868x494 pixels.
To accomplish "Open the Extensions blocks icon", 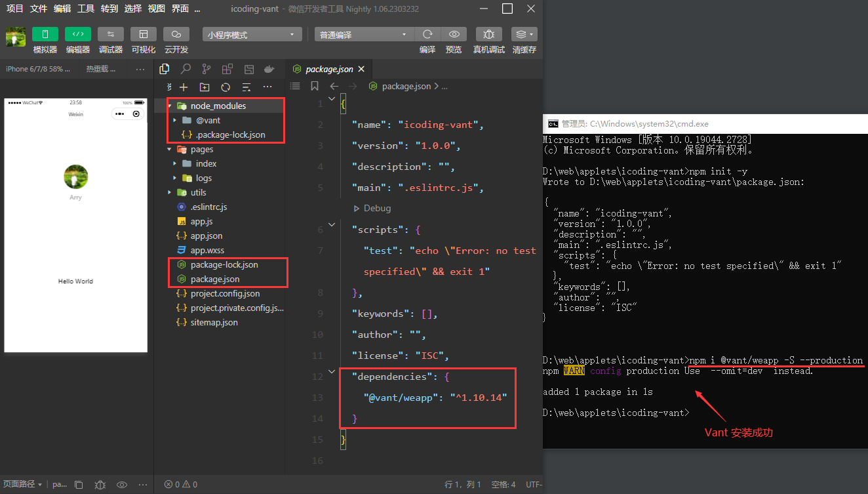I will point(227,69).
